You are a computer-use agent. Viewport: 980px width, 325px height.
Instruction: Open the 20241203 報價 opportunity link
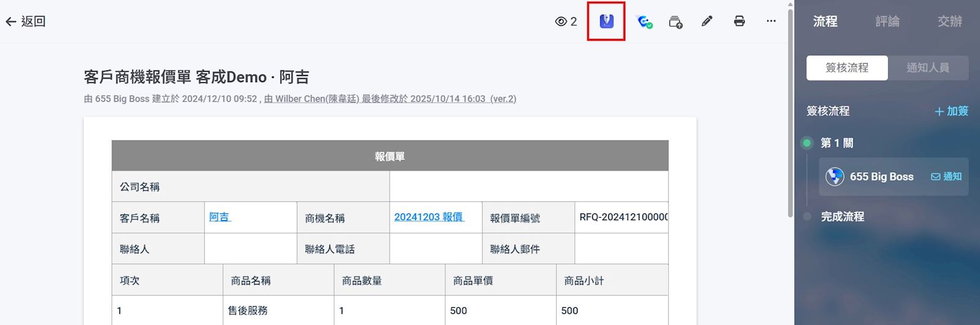pos(429,217)
